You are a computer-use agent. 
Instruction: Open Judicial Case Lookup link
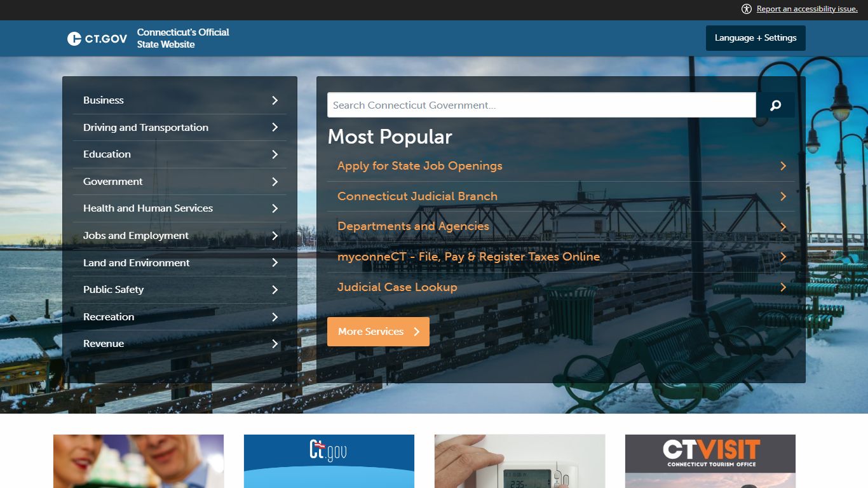pyautogui.click(x=397, y=287)
